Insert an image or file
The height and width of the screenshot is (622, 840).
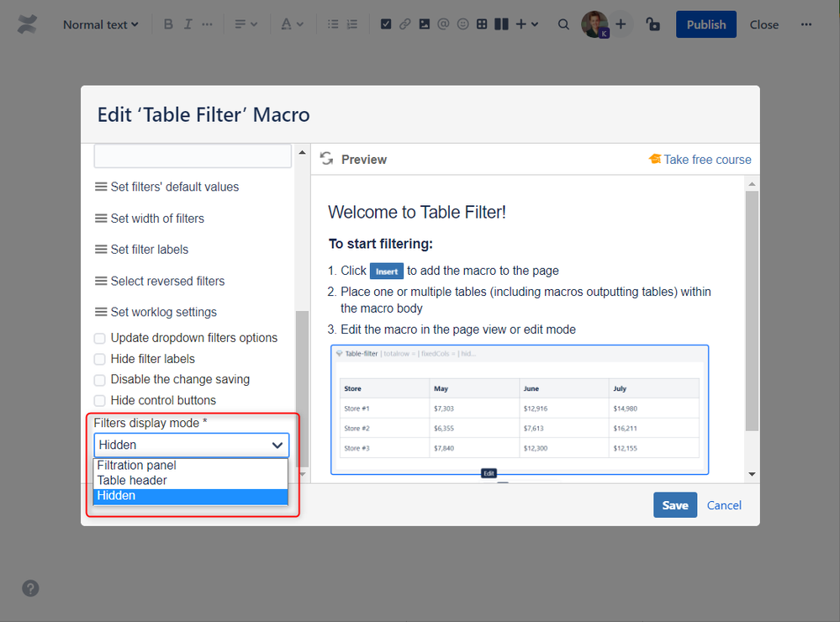tap(425, 24)
